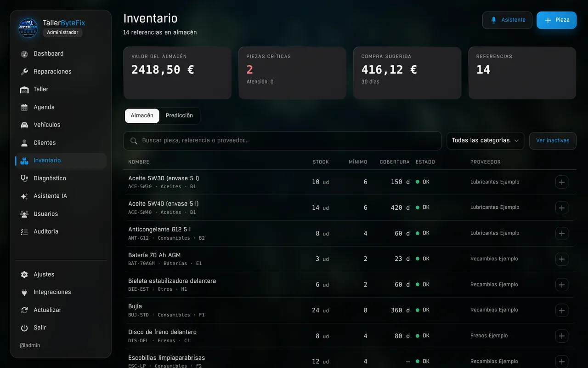
Task: Click Aceite 5W30 (envase 5 l) name
Action: pos(164,178)
